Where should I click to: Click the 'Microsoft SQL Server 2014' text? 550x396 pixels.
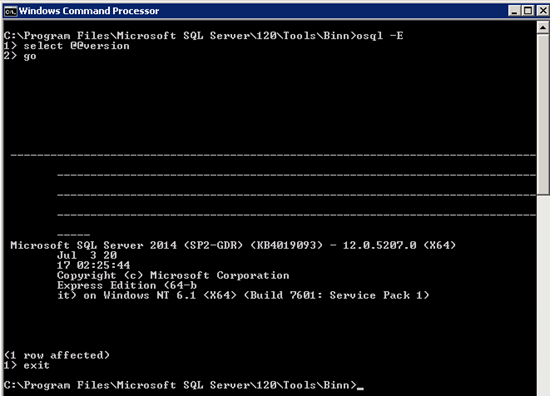93,245
